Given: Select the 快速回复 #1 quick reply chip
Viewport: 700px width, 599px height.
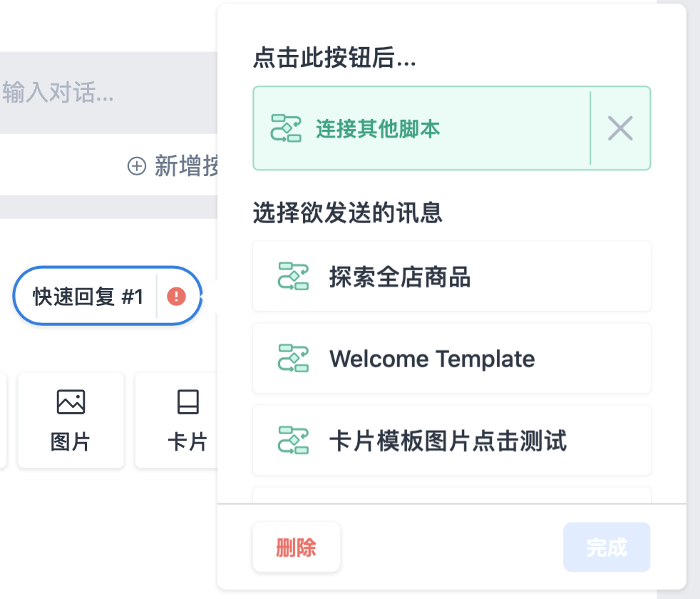Looking at the screenshot, I should pyautogui.click(x=107, y=296).
